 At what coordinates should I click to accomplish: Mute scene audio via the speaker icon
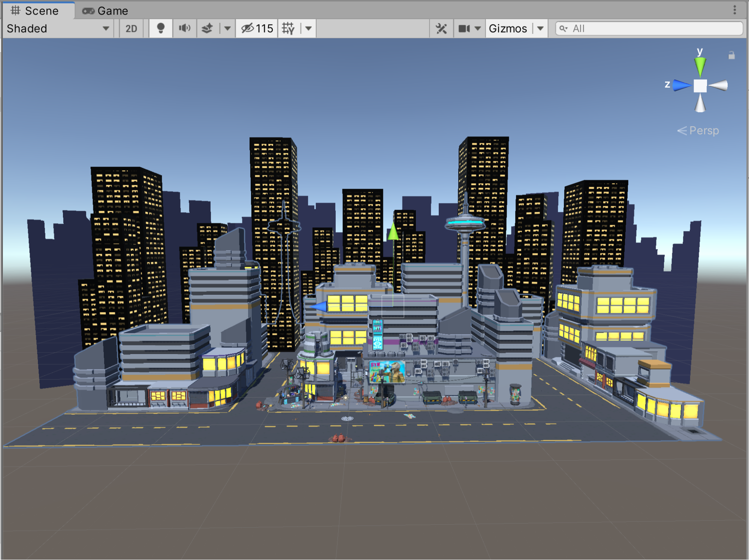(184, 28)
